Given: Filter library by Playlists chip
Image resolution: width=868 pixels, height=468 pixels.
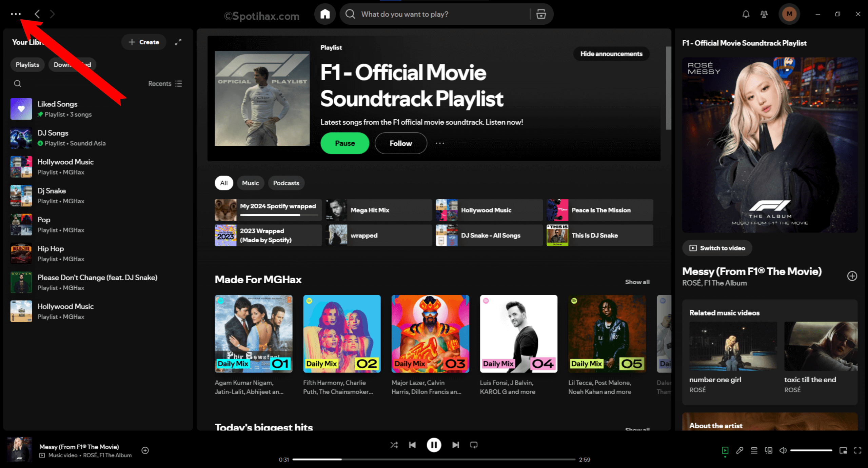Looking at the screenshot, I should coord(27,64).
